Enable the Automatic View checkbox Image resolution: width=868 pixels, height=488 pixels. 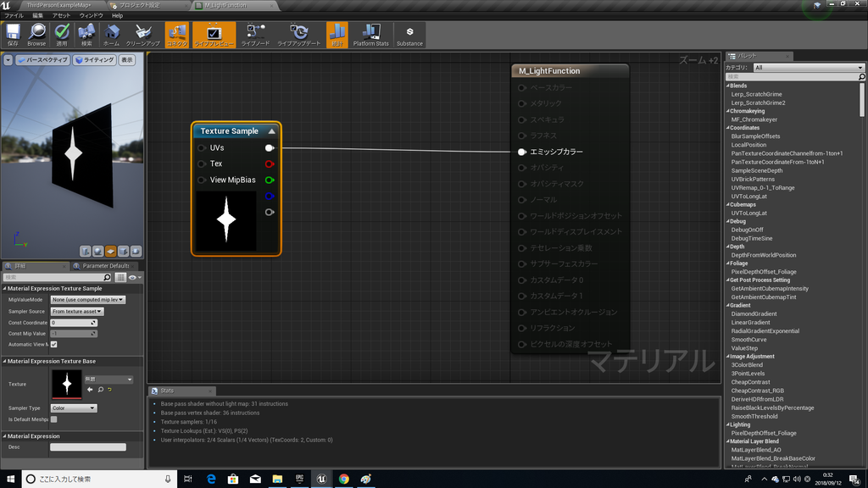coord(54,343)
